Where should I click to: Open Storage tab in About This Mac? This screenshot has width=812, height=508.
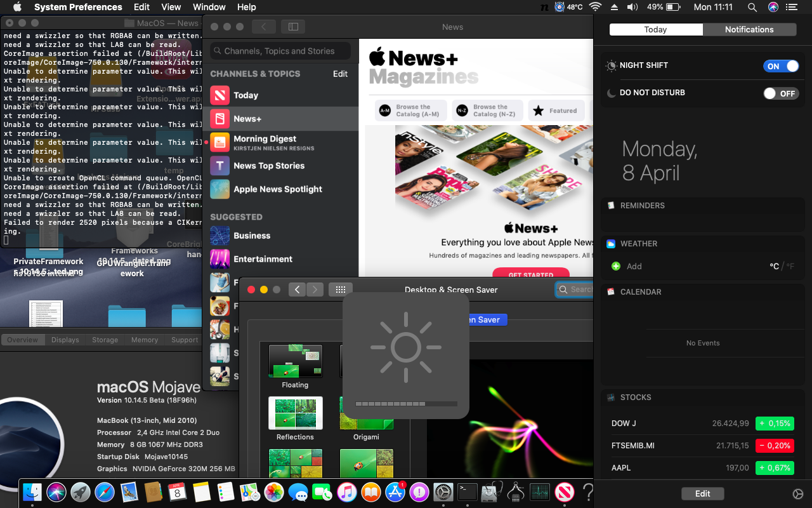(x=105, y=340)
